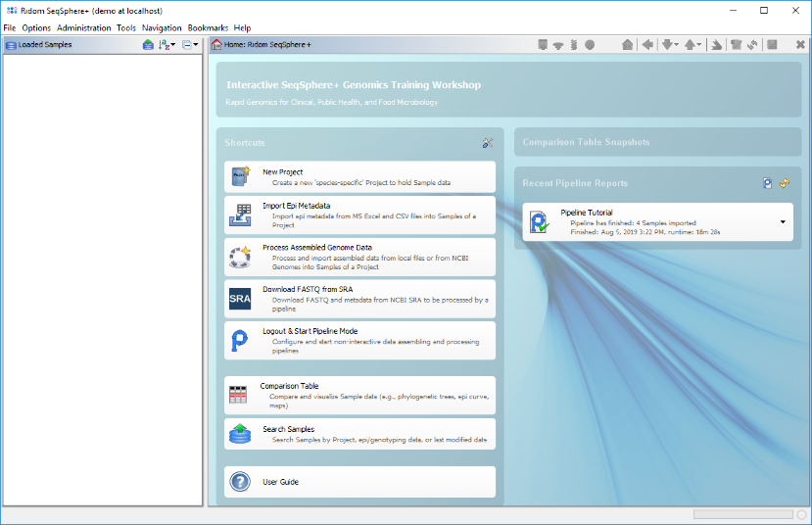The width and height of the screenshot is (812, 525).
Task: Click the New Project book icon
Action: (x=240, y=176)
